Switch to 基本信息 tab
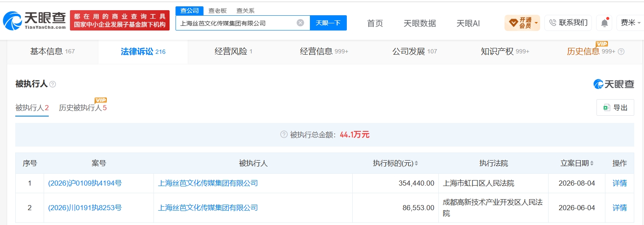644x225 pixels. (52, 52)
